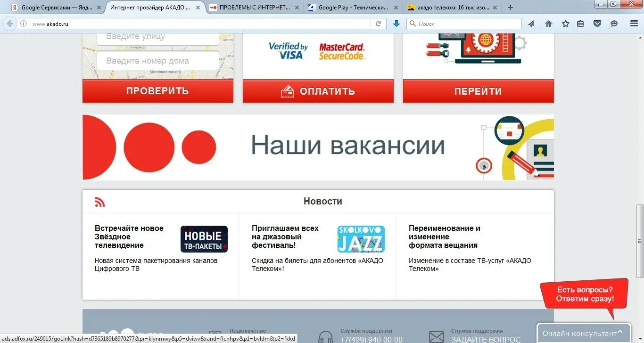Image resolution: width=644 pixels, height=343 pixels.
Task: Open site information icon in address bar
Action: pos(24,24)
